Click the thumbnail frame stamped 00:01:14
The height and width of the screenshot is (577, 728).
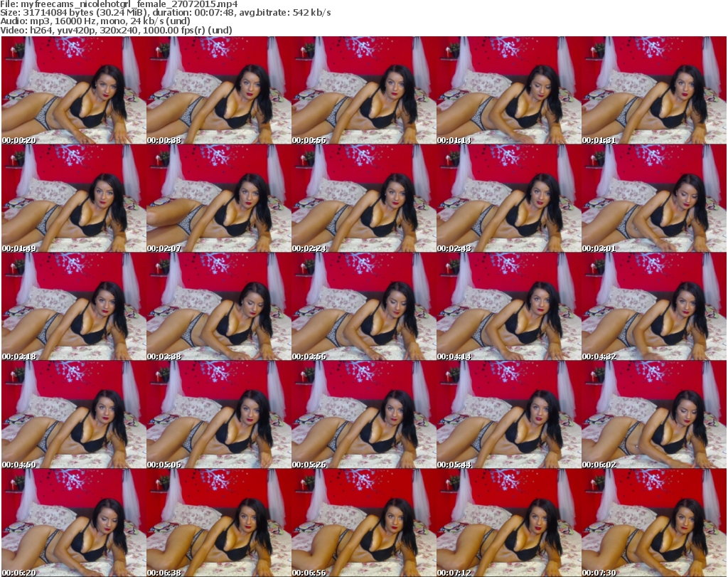[508, 90]
